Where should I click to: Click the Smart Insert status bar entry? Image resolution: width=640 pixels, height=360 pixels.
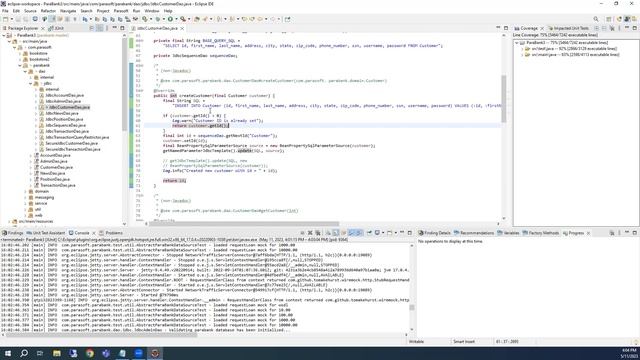point(464,341)
